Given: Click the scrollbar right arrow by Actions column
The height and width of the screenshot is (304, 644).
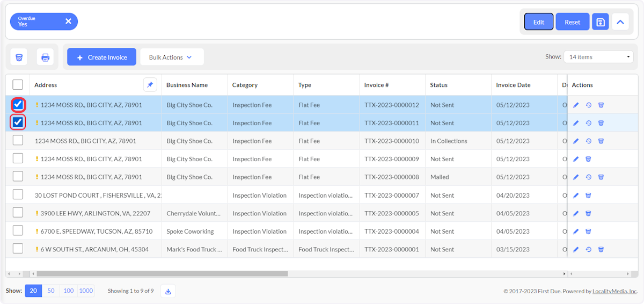Looking at the screenshot, I should (564, 274).
